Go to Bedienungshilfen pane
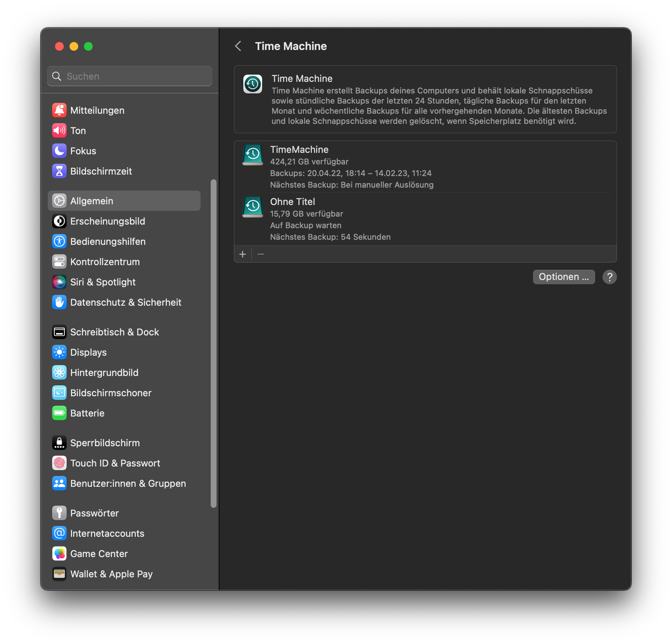The height and width of the screenshot is (644, 672). 124,242
